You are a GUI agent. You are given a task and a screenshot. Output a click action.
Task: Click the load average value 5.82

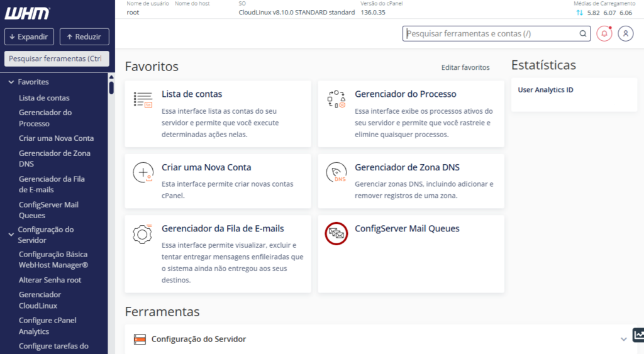click(594, 13)
